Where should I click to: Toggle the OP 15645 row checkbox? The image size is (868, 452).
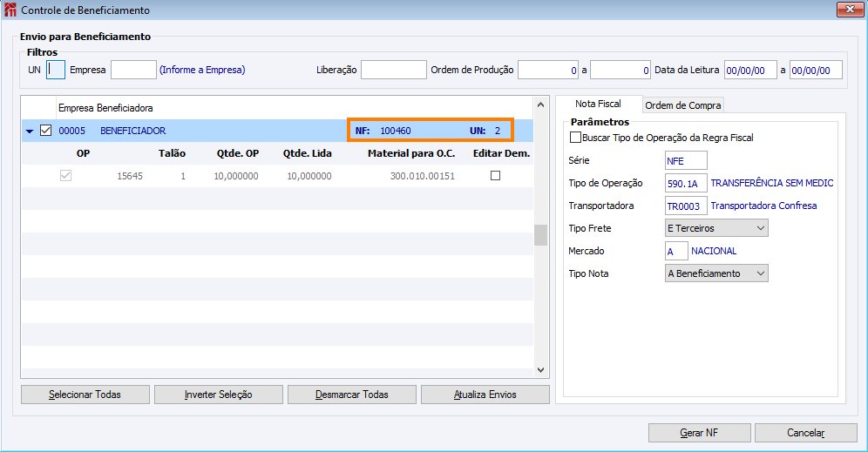[65, 175]
